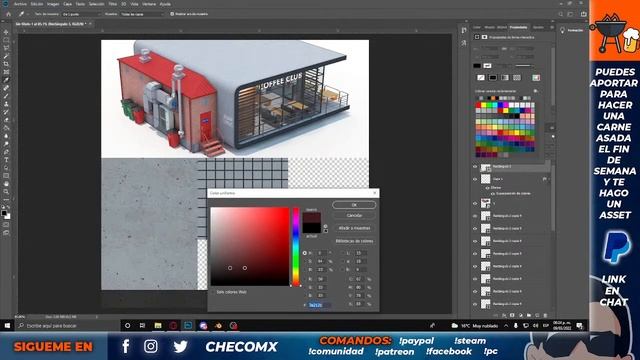Screen dimensions: 640x360
Task: Open the Imagen menu
Action: (53, 4)
